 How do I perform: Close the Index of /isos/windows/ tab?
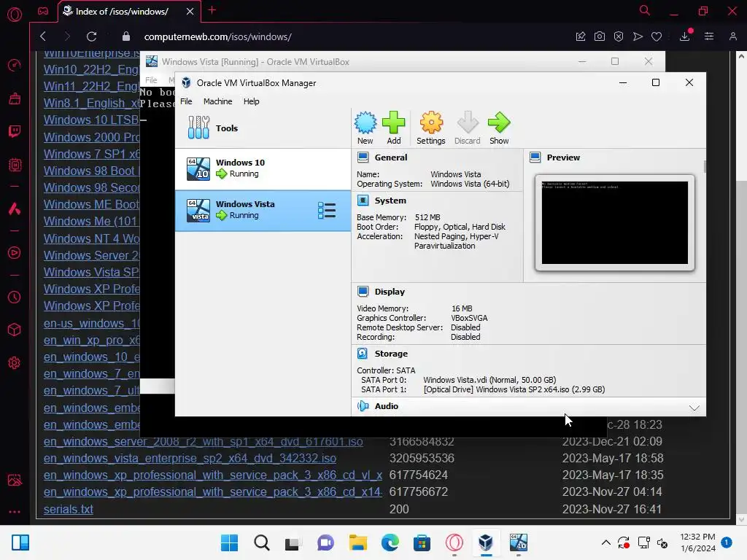[190, 12]
